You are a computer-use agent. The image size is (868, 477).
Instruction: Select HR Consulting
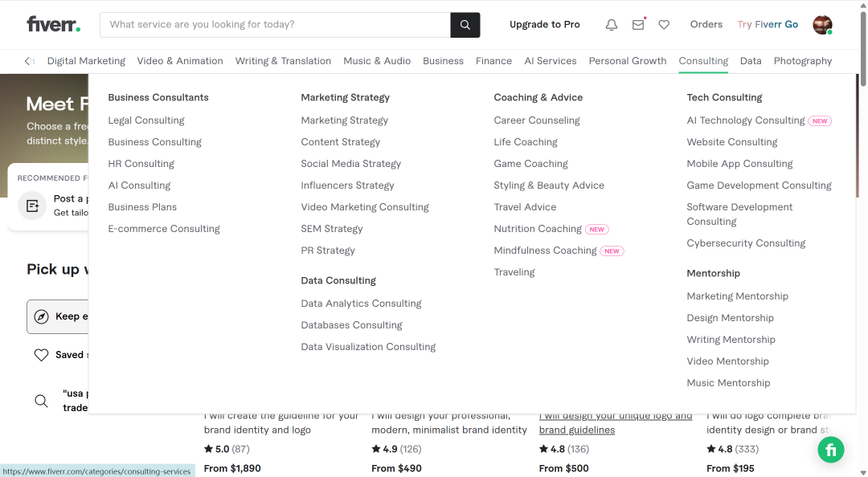pyautogui.click(x=141, y=163)
